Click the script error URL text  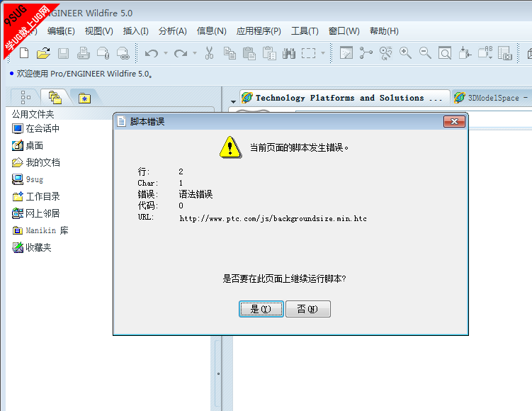273,218
